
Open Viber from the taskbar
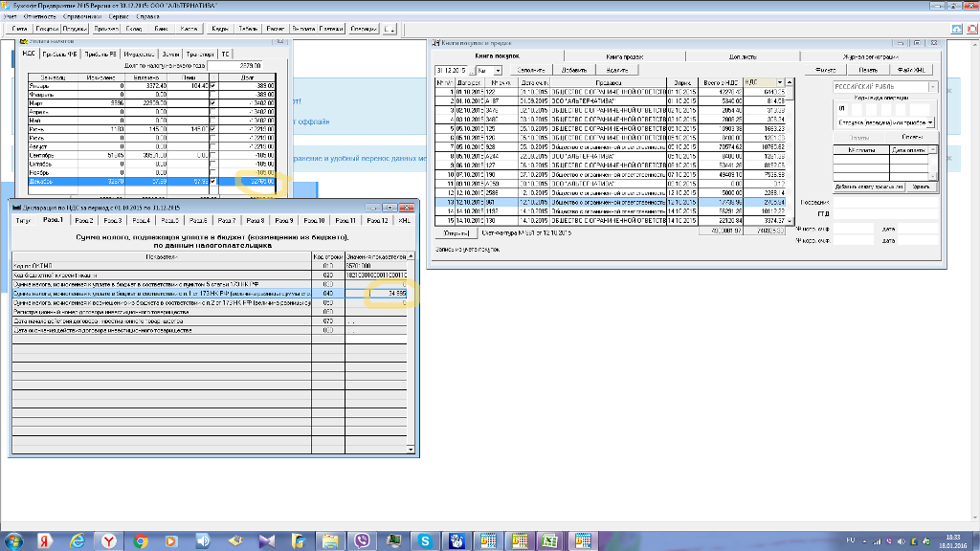coord(362,540)
